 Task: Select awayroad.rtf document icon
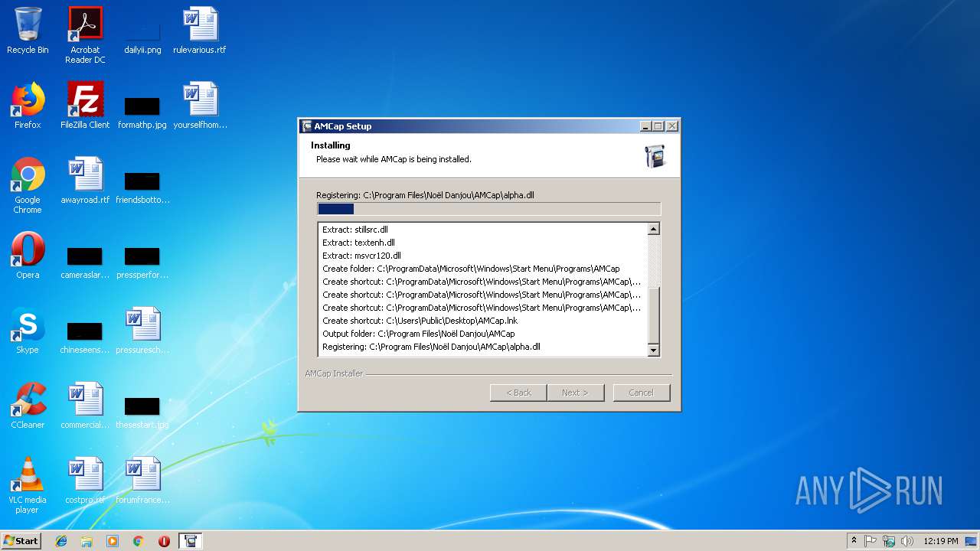pyautogui.click(x=85, y=181)
